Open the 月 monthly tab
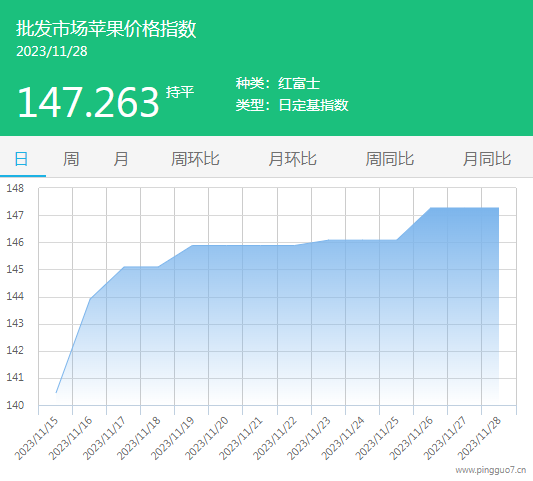The height and width of the screenshot is (481, 533). point(121,159)
